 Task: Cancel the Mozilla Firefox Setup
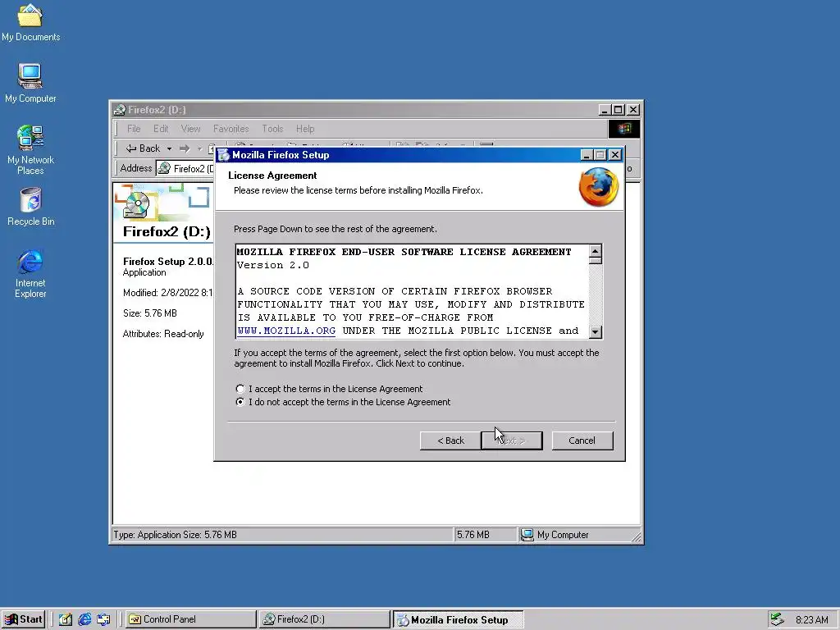[582, 441]
